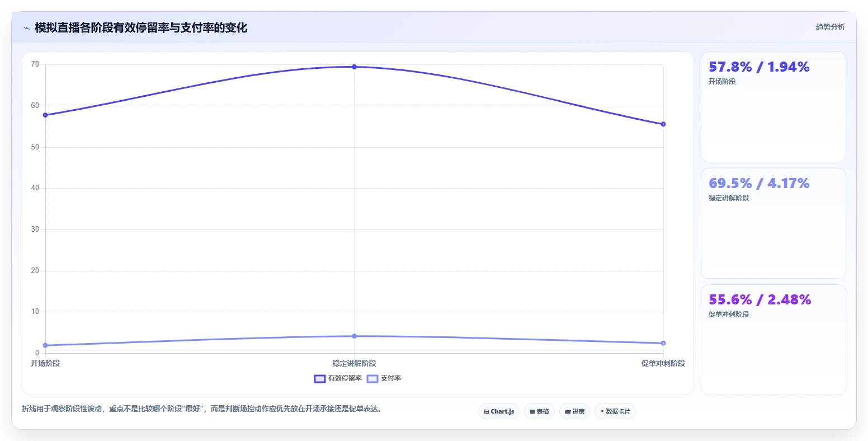Click the 支付率 data point at 促单冲刺阶段
This screenshot has height=441, width=868.
(x=663, y=343)
